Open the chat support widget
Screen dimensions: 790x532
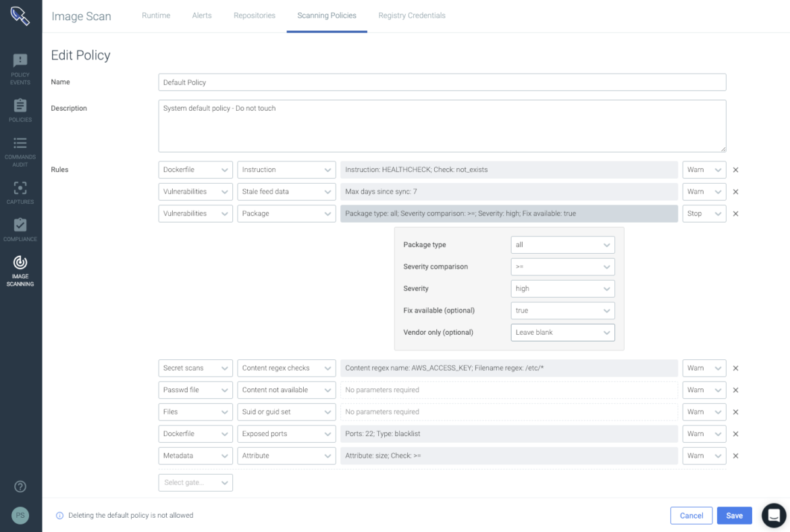click(774, 515)
